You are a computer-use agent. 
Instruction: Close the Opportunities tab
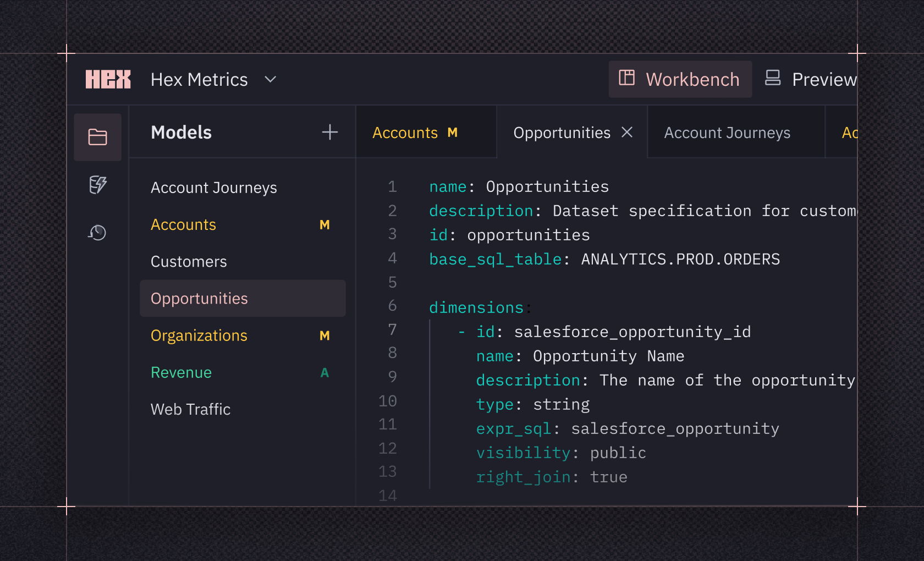(626, 132)
